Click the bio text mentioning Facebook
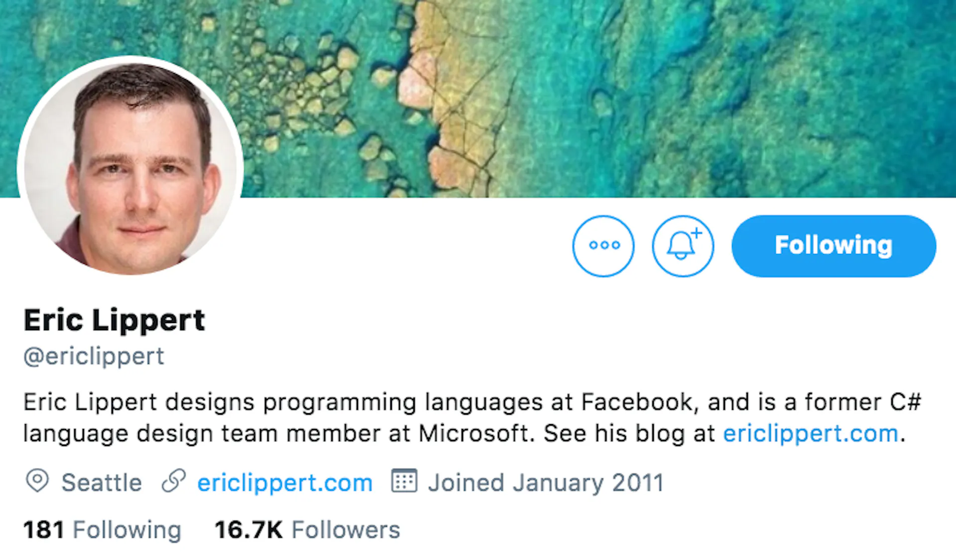This screenshot has width=956, height=560. 472,417
